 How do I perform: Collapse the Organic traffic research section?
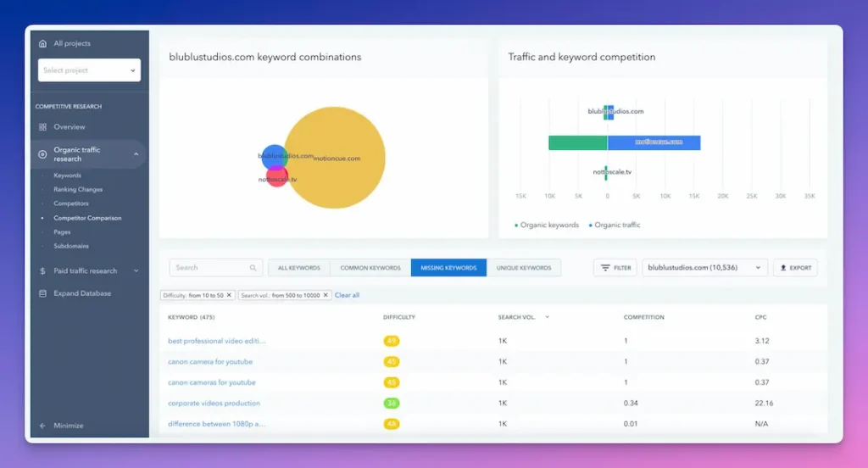(136, 154)
